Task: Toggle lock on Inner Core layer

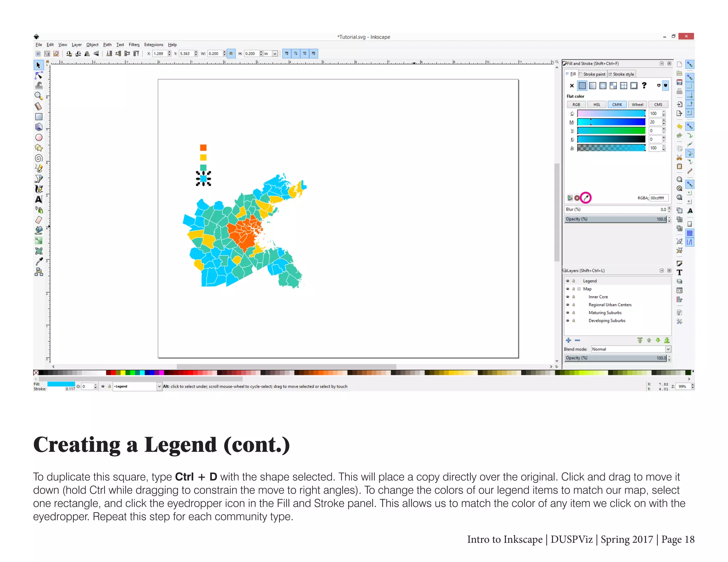Action: pyautogui.click(x=573, y=297)
